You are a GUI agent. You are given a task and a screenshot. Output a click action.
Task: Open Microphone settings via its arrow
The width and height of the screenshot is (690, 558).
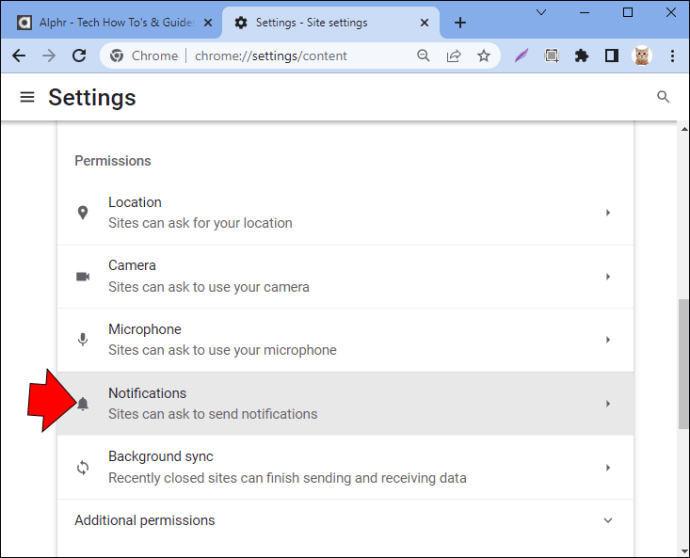pyautogui.click(x=608, y=339)
